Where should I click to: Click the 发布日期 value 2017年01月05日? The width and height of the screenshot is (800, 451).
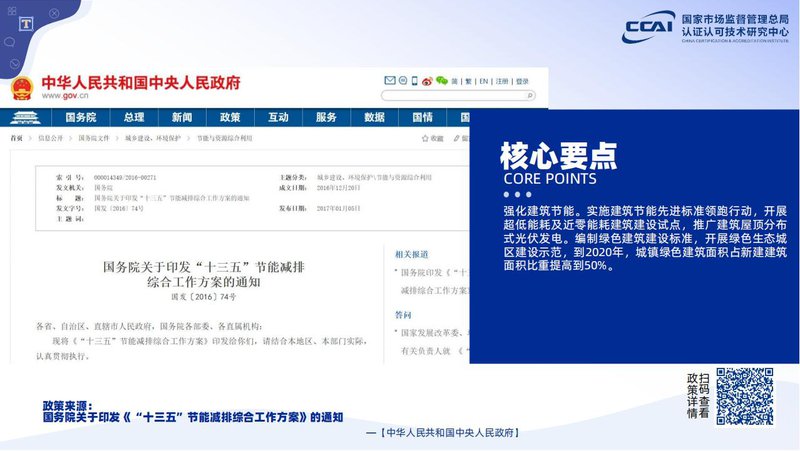tap(338, 208)
